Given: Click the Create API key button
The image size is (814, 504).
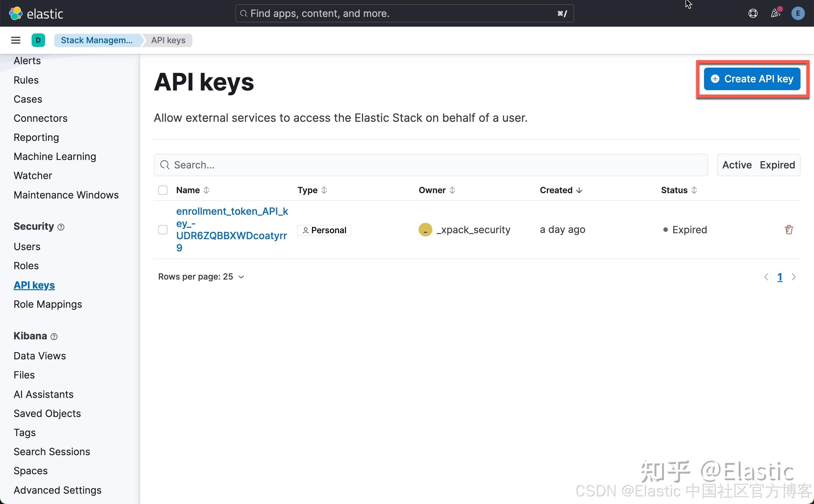Looking at the screenshot, I should (x=752, y=79).
